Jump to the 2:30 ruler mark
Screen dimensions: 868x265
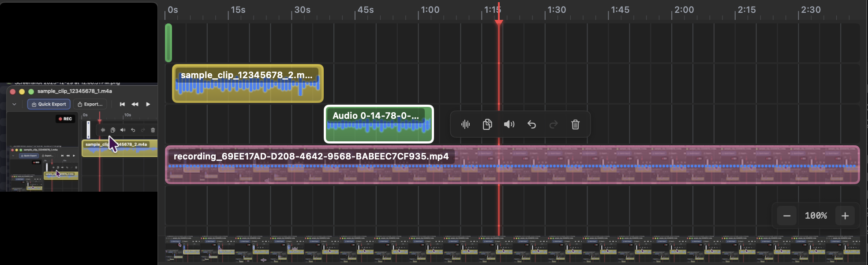tap(811, 10)
